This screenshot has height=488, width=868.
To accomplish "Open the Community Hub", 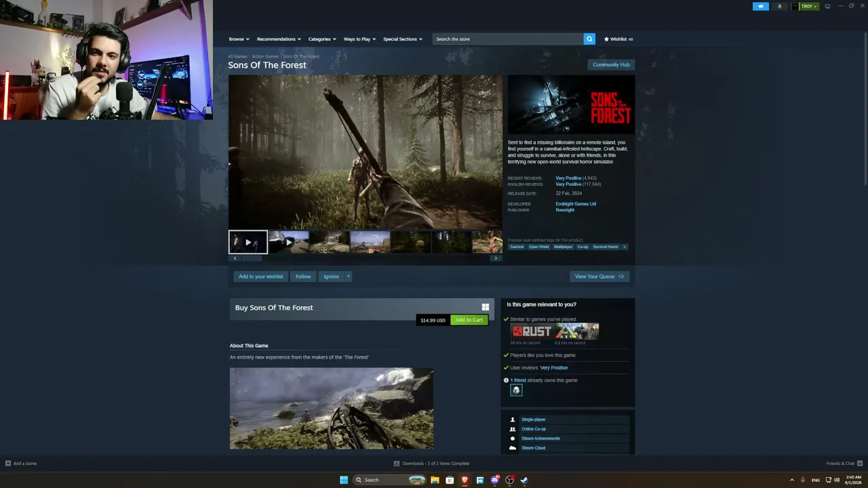I will tap(611, 65).
